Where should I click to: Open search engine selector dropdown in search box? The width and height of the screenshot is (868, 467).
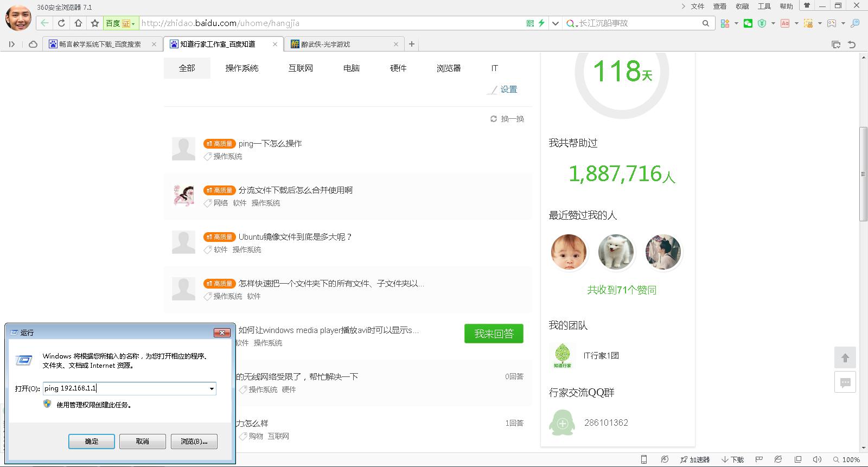(x=571, y=23)
